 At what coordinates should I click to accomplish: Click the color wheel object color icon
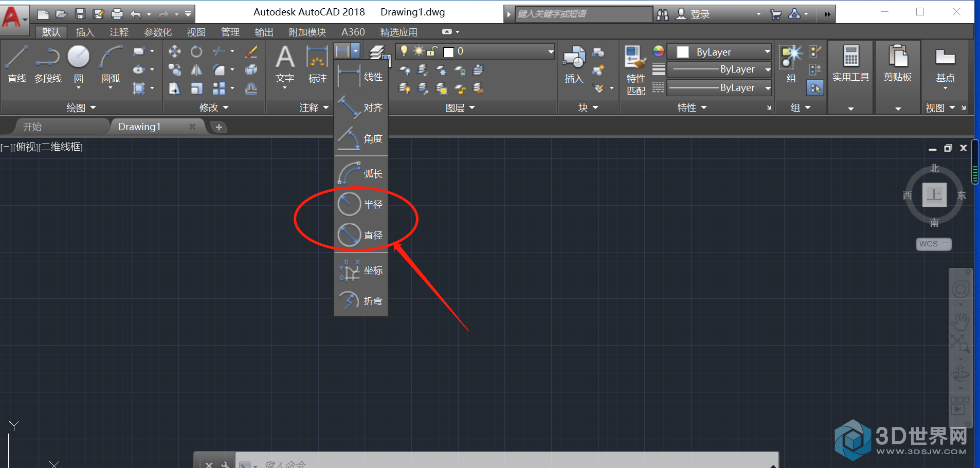pos(659,51)
